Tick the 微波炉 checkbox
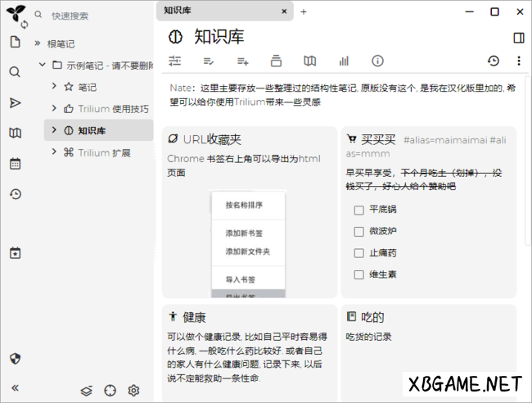Viewport: 532px width, 403px height. [358, 231]
